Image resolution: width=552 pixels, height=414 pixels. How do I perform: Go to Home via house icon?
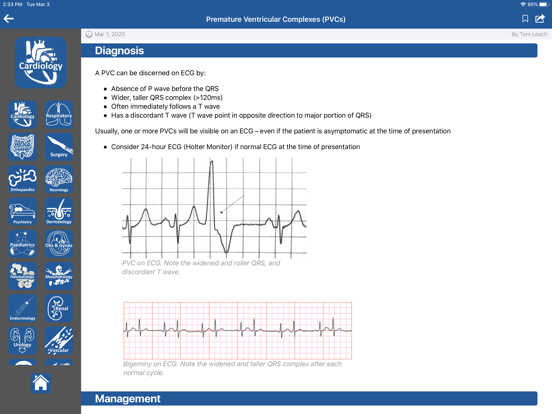coord(40,383)
